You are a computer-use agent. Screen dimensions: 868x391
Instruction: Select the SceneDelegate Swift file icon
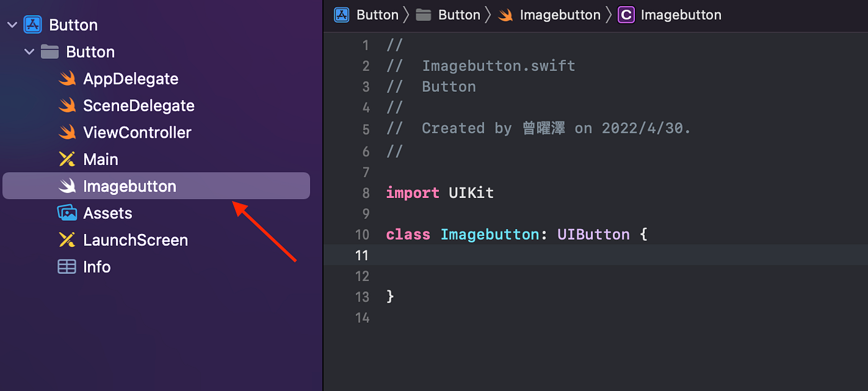pos(68,105)
